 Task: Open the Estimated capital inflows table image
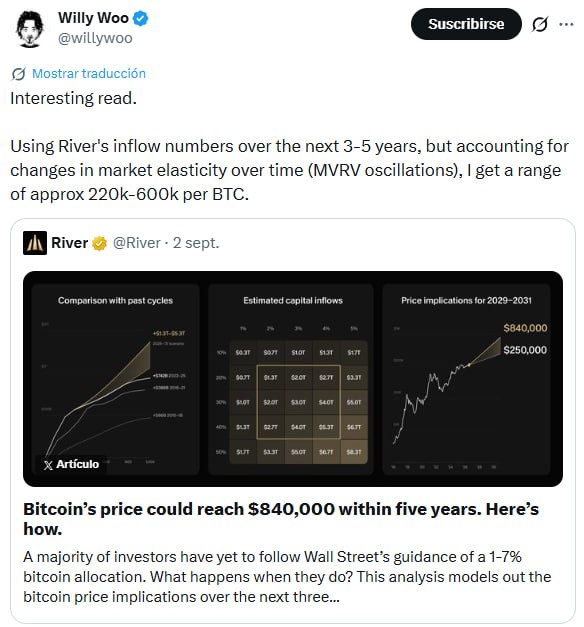click(x=291, y=379)
